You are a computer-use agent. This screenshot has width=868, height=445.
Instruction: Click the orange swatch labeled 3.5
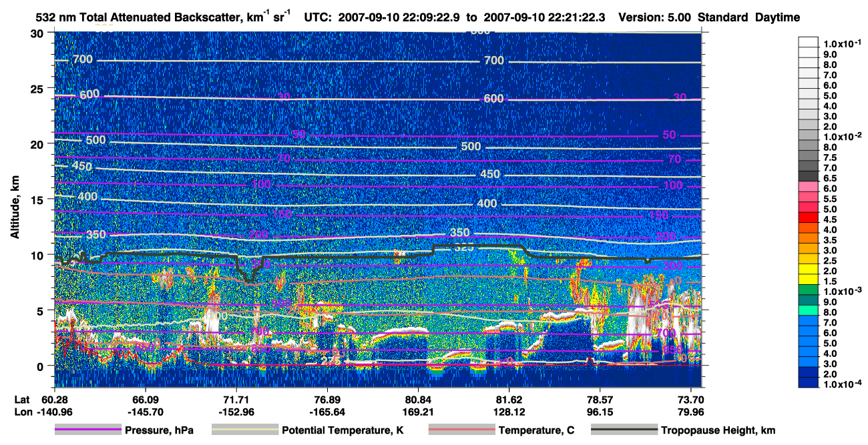tap(808, 238)
